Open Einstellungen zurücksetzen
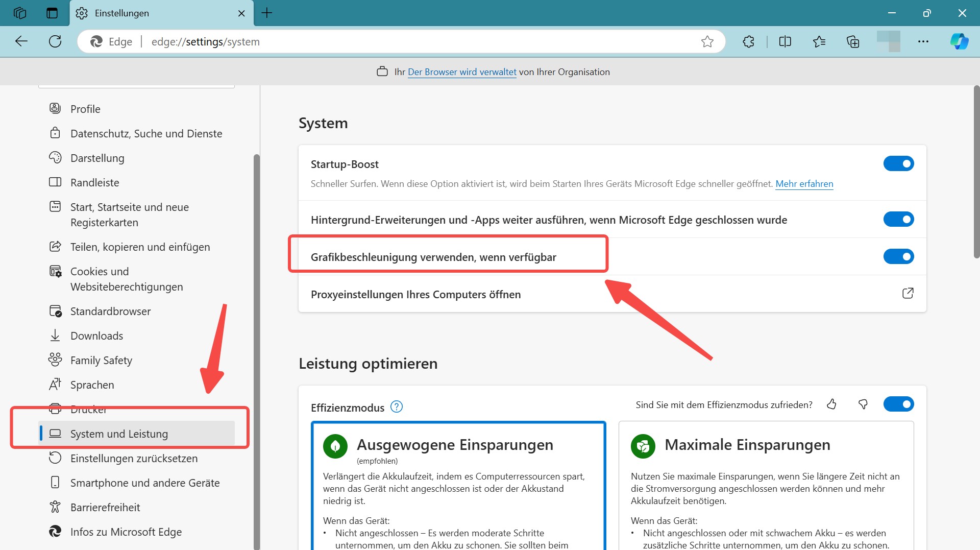The image size is (980, 550). (137, 458)
